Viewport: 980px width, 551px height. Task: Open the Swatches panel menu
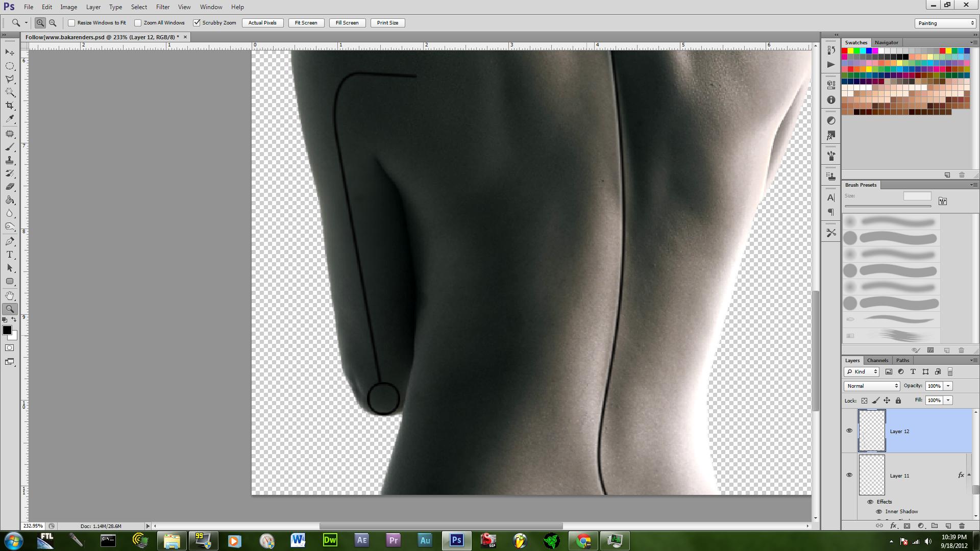coord(973,42)
